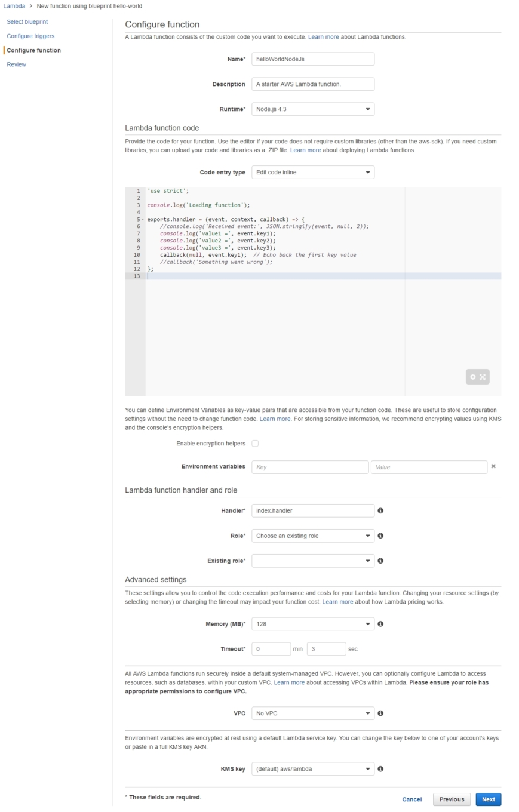The image size is (519, 812).
Task: Expand the code editor to fullscreen
Action: pyautogui.click(x=483, y=377)
